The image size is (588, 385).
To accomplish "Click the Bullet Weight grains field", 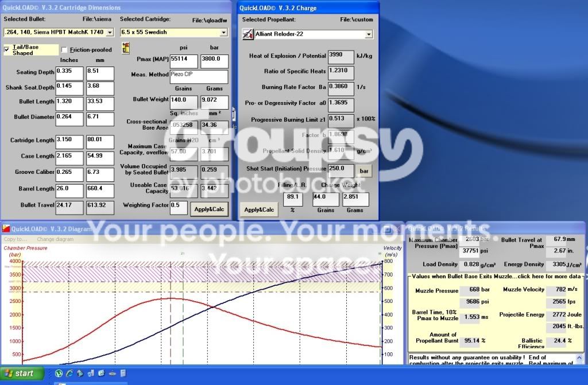I will [184, 102].
